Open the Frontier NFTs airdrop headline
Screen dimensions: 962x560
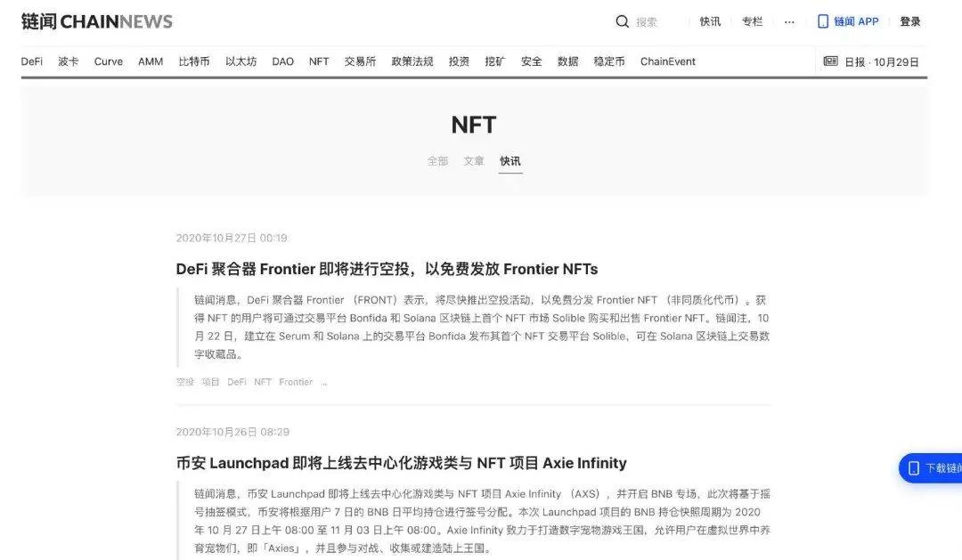[x=387, y=269]
